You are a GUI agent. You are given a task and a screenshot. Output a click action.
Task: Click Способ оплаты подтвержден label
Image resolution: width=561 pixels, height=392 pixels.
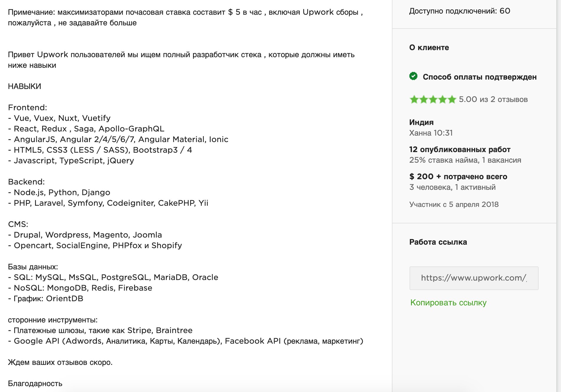click(x=480, y=77)
